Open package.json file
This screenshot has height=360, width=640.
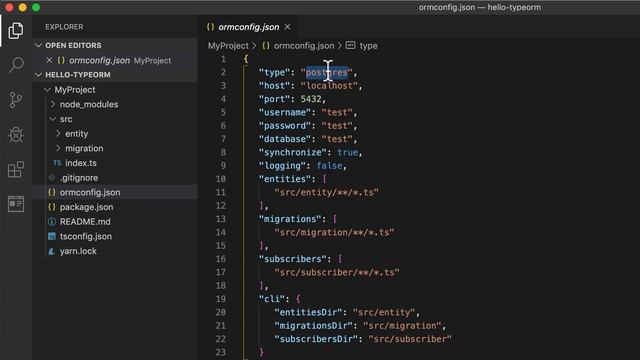click(87, 207)
